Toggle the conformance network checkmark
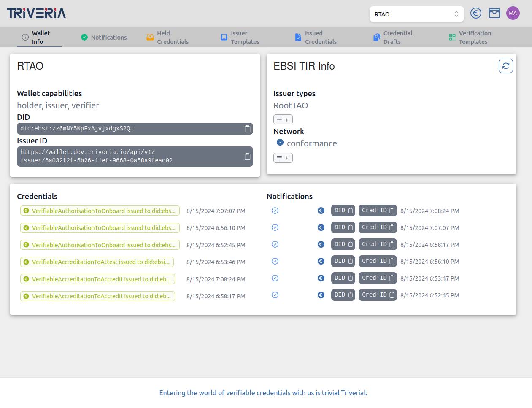Screen dimensions: 532x408 tap(280, 143)
